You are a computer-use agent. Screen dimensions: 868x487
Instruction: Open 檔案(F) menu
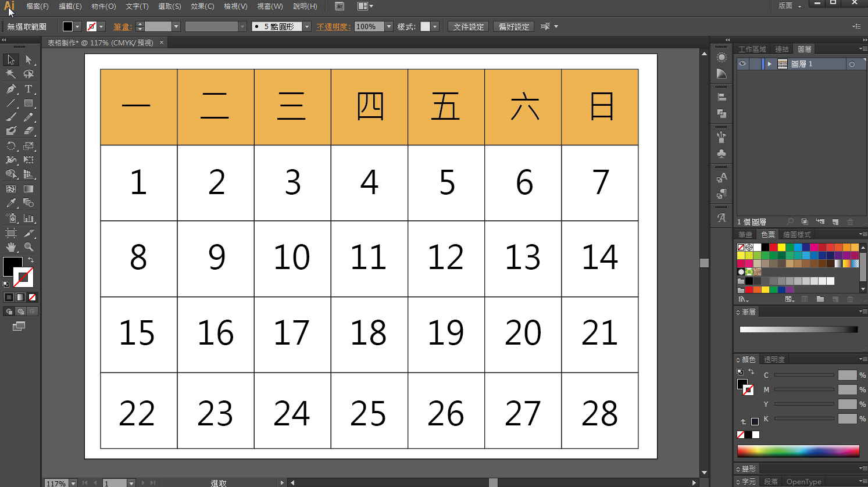37,6
